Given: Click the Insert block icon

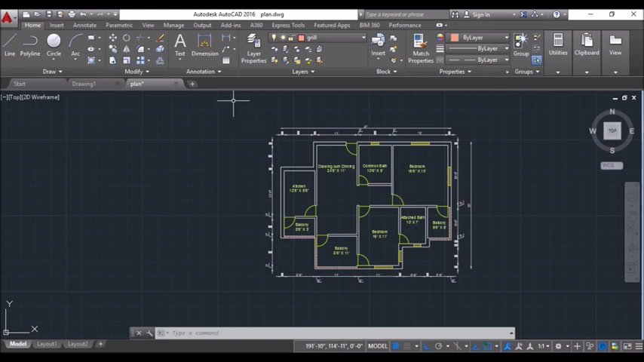Looking at the screenshot, I should (378, 44).
